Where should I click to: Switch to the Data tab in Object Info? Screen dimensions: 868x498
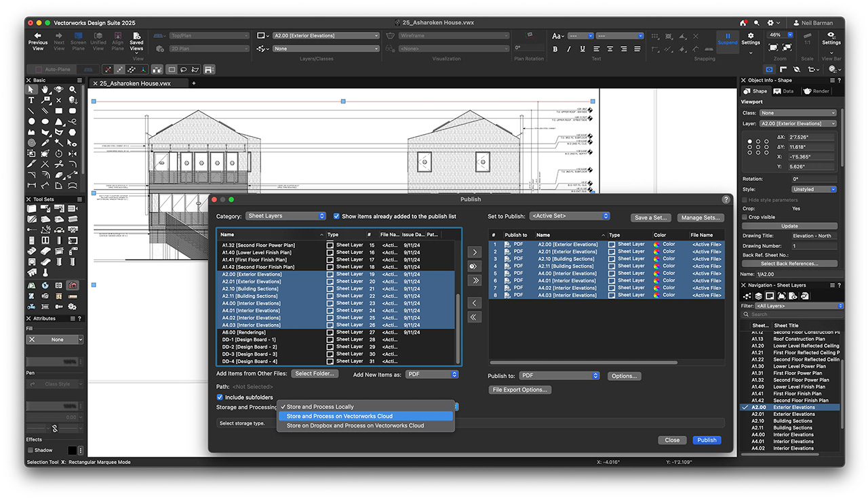784,91
